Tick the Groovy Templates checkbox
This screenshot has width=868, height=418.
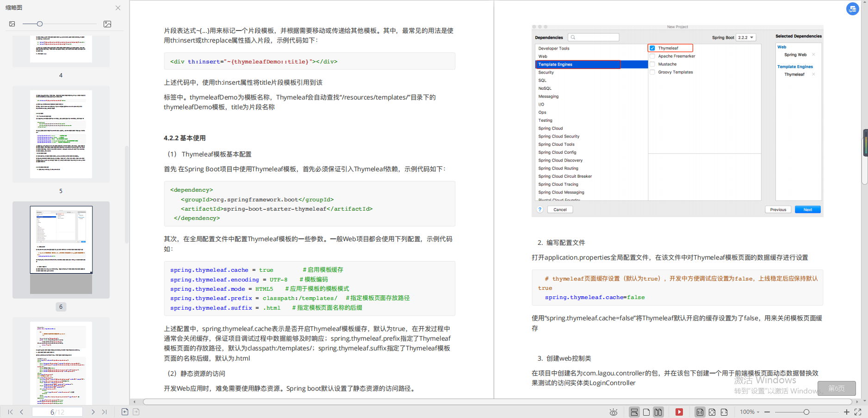(652, 72)
